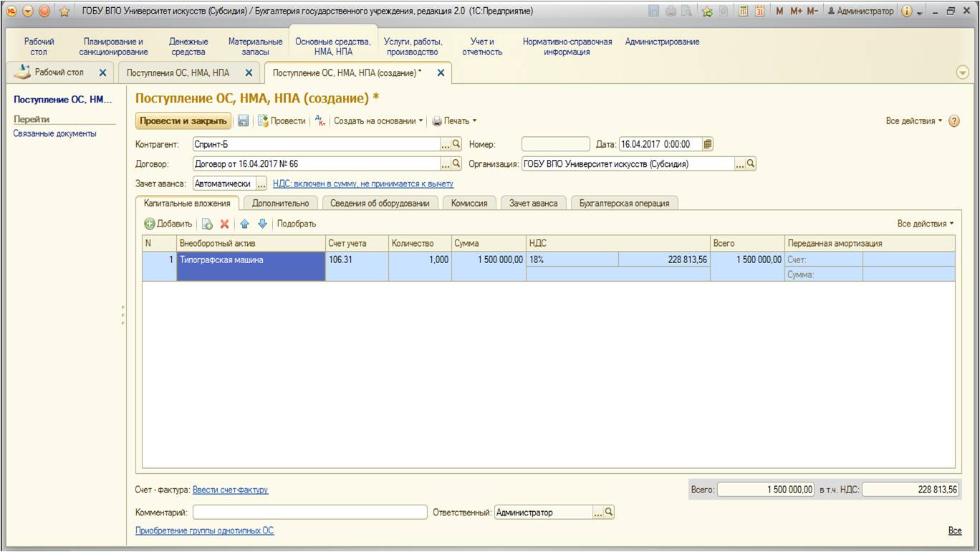Open the calendar icon in title bar
The width and height of the screenshot is (980, 552).
[x=759, y=11]
